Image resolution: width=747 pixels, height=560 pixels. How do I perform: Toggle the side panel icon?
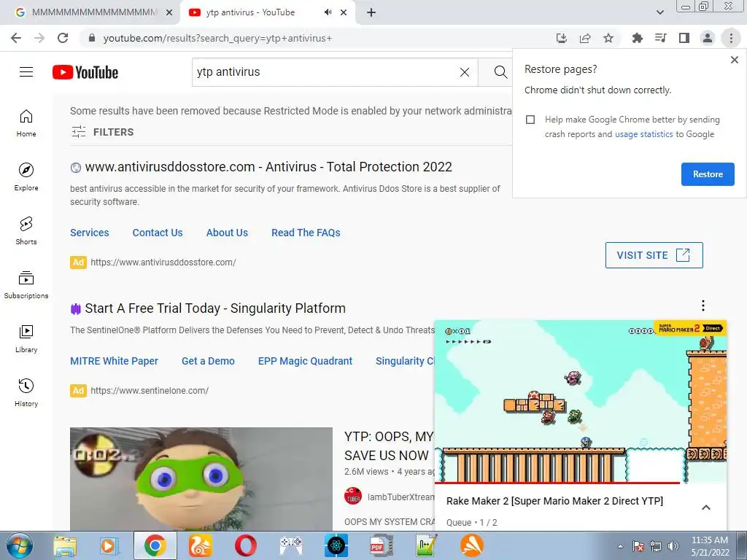[x=684, y=38]
